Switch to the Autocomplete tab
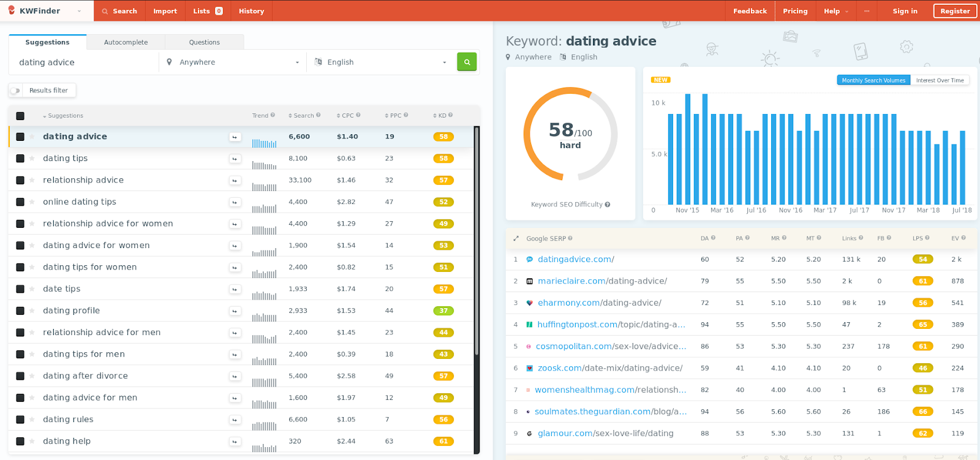 [x=126, y=42]
